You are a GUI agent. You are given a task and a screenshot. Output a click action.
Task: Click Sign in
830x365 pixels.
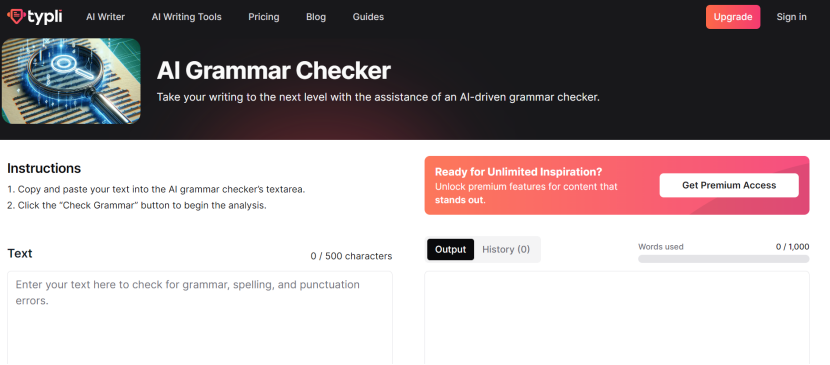click(x=791, y=17)
